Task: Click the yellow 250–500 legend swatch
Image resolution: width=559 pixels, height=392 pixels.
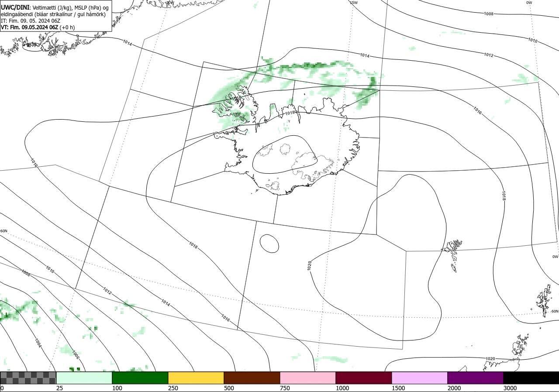Action: pyautogui.click(x=196, y=378)
